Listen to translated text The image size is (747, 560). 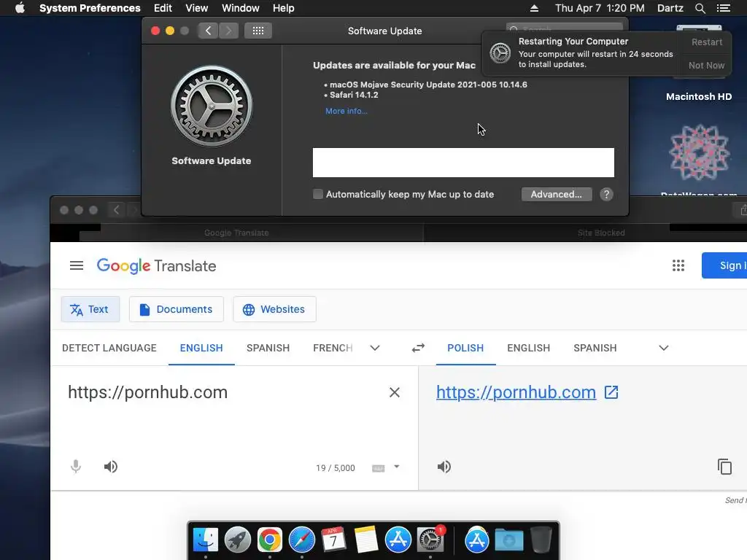444,467
